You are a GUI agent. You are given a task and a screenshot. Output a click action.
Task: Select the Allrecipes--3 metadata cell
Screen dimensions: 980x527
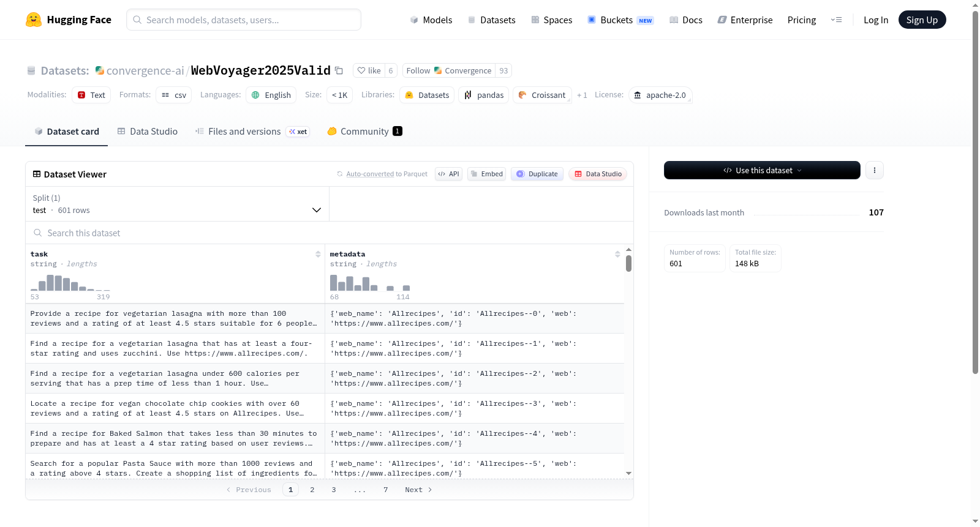pyautogui.click(x=475, y=408)
